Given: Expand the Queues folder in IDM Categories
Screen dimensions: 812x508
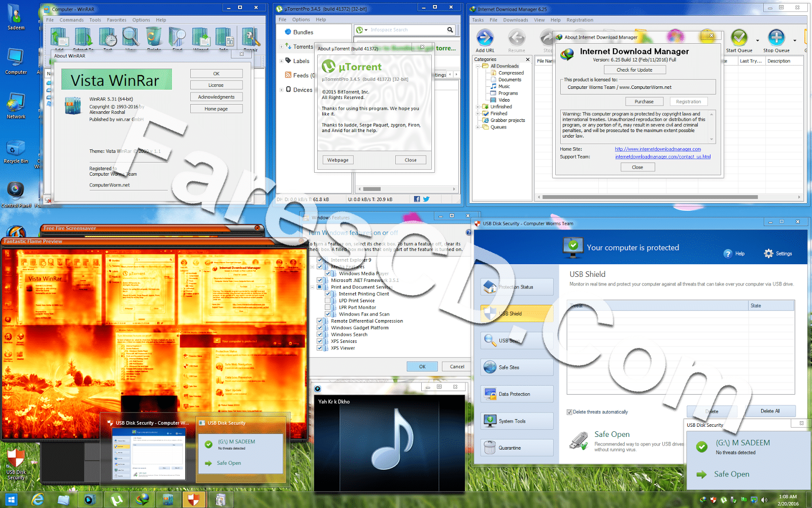Looking at the screenshot, I should [478, 127].
